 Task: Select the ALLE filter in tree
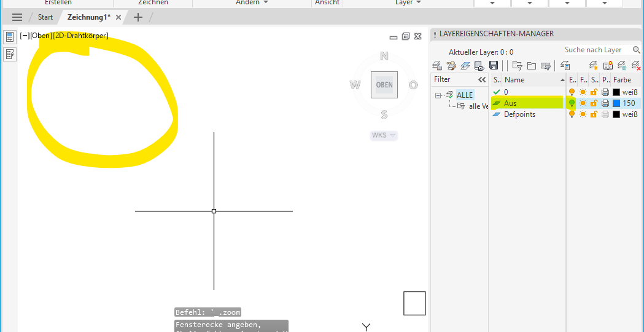465,95
